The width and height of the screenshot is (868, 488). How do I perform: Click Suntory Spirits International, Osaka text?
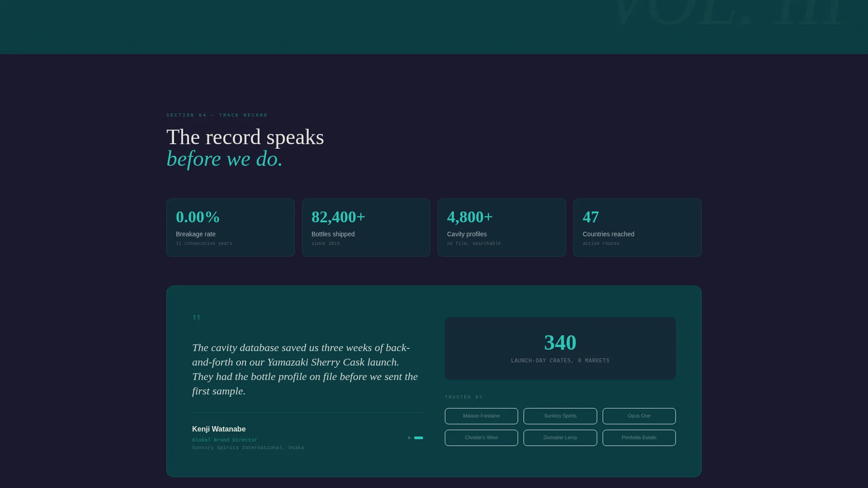248,448
